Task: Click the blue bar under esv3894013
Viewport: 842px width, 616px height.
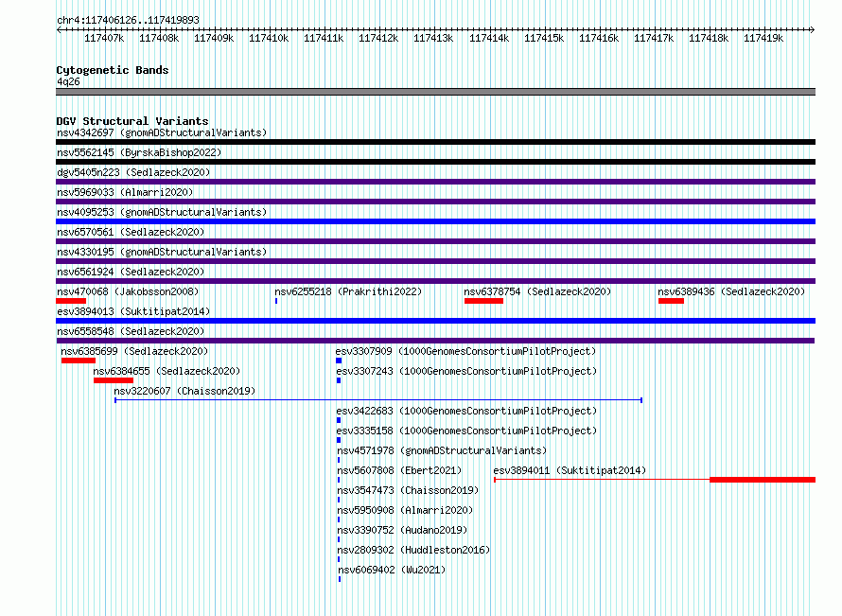Action: 435,321
